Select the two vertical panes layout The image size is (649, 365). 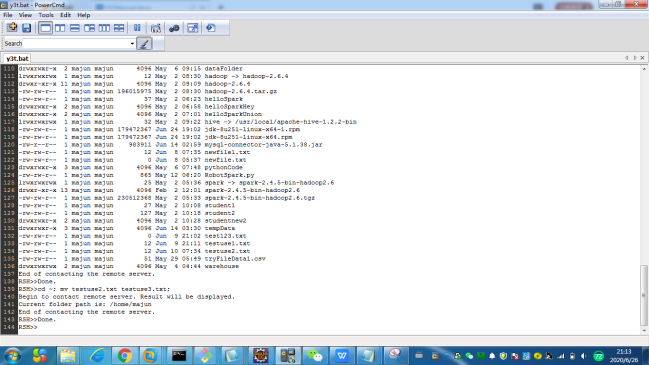tap(60, 28)
